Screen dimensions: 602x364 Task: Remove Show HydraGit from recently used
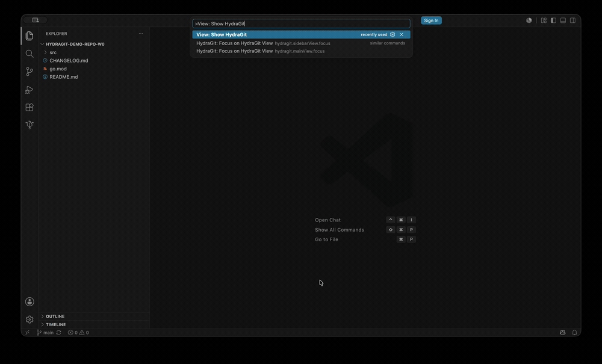click(x=402, y=34)
